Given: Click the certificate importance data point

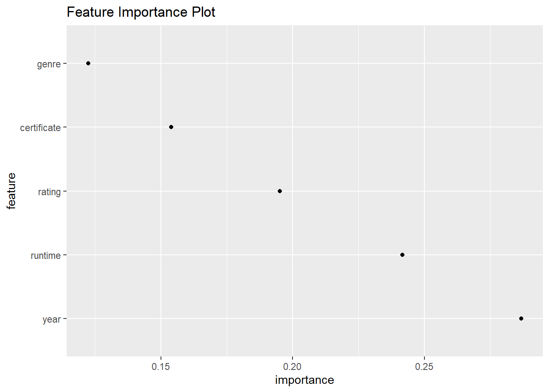Looking at the screenshot, I should click(171, 127).
